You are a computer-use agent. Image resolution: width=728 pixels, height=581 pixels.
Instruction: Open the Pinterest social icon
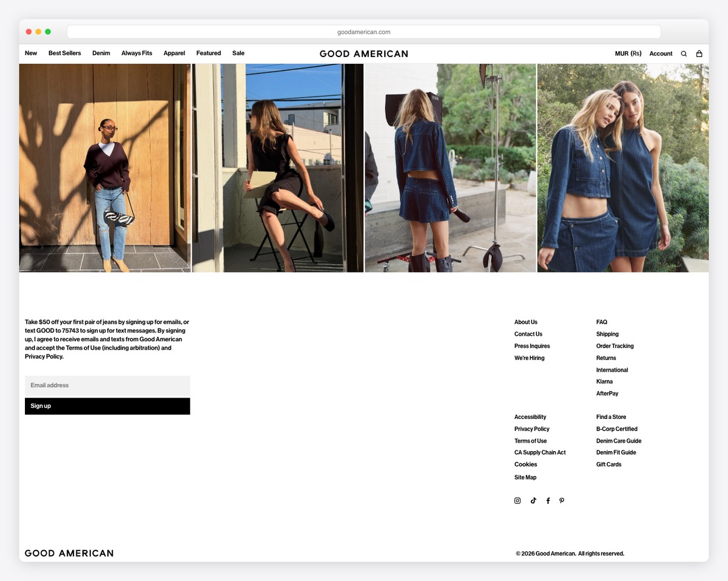[x=562, y=500]
